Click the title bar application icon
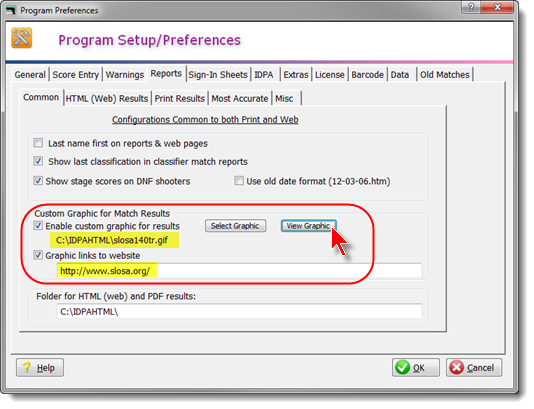The height and width of the screenshot is (409, 534). point(11,10)
